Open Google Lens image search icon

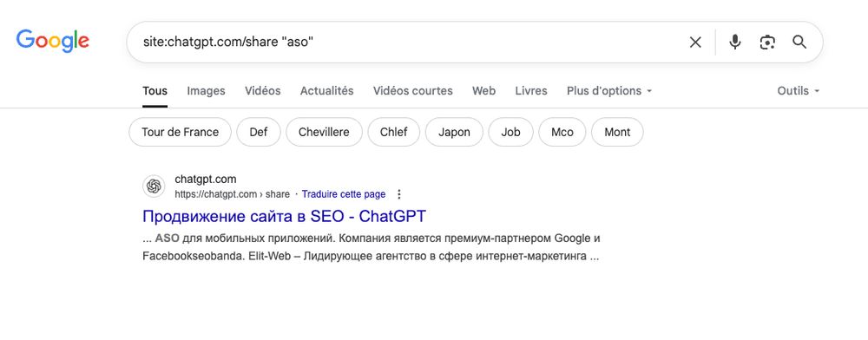tap(767, 42)
